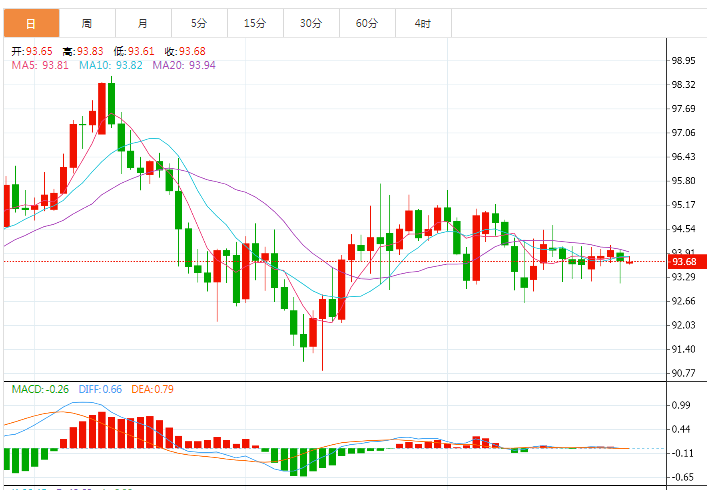Click the 97.06 price axis label
The height and width of the screenshot is (490, 707).
(x=684, y=133)
